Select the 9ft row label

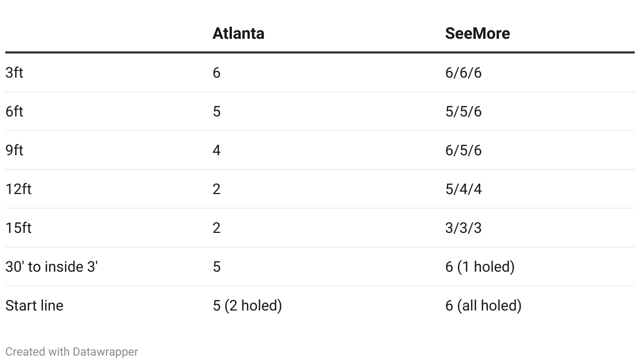[15, 150]
